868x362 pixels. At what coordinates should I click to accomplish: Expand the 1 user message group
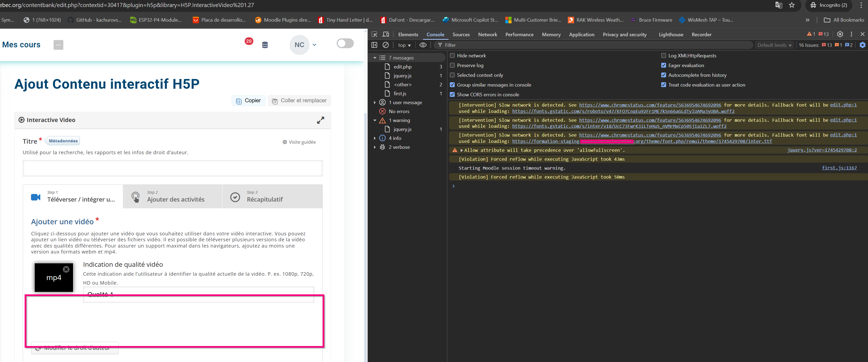(374, 102)
